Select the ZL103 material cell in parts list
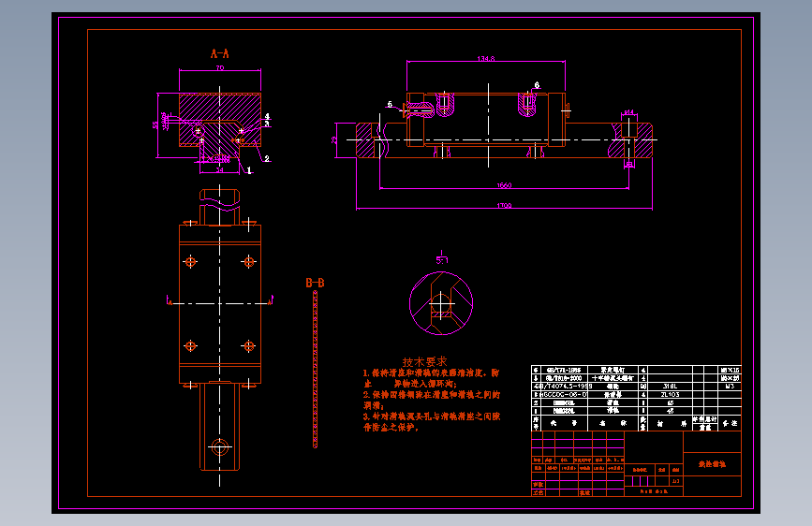This screenshot has width=812, height=526. click(x=670, y=395)
